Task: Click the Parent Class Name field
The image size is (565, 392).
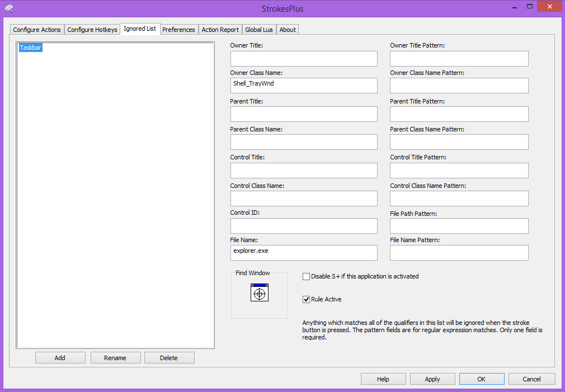Action: [304, 142]
